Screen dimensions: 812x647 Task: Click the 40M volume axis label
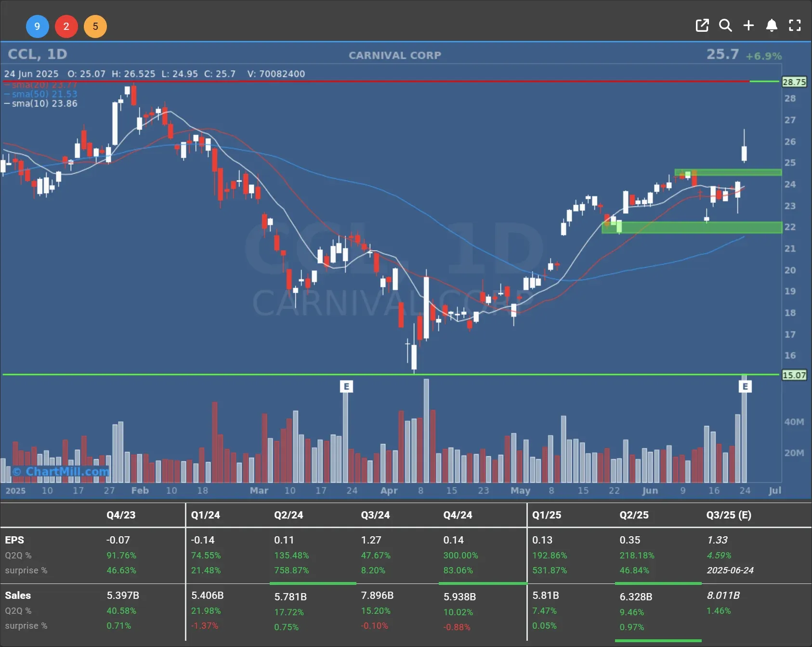coord(794,422)
